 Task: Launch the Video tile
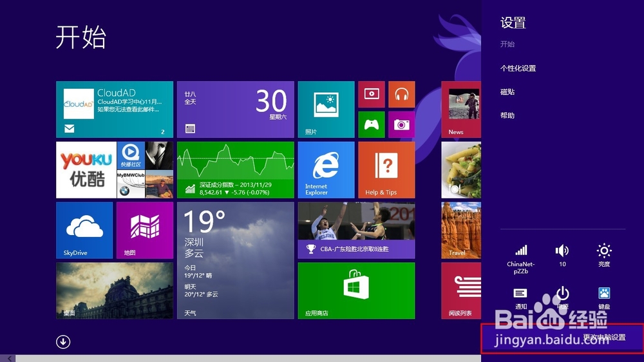coord(372,94)
